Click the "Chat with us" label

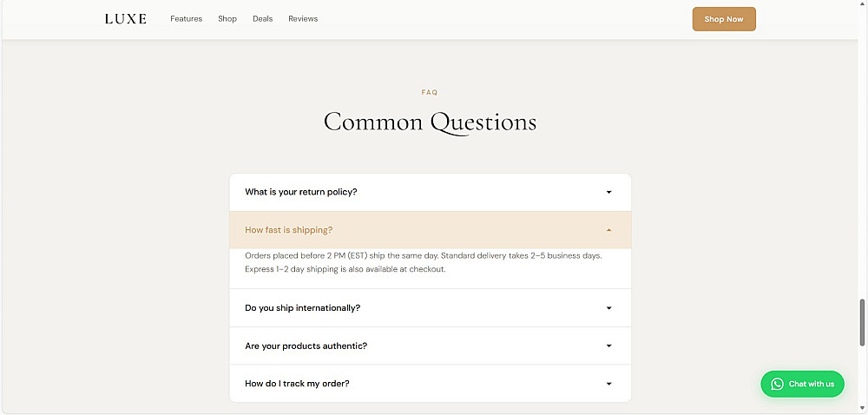pos(812,384)
